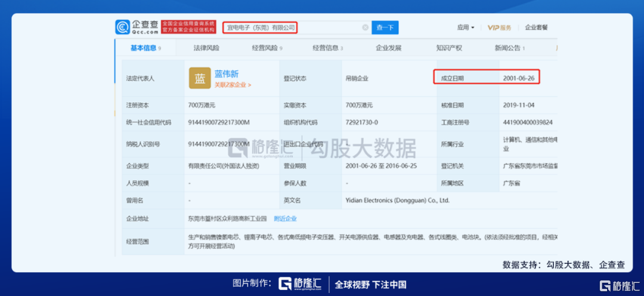Open VIP服务 link
Image resolution: width=644 pixels, height=296 pixels.
click(500, 27)
